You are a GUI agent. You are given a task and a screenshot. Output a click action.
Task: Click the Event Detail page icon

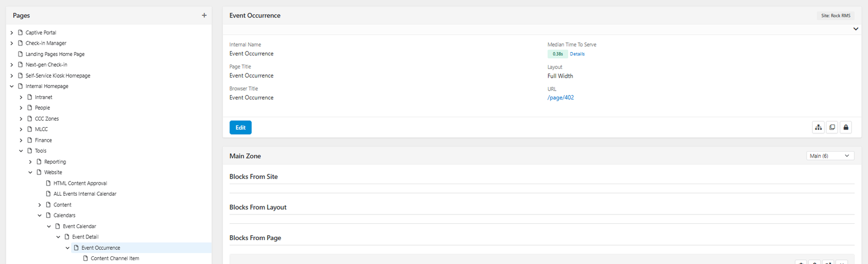click(67, 237)
